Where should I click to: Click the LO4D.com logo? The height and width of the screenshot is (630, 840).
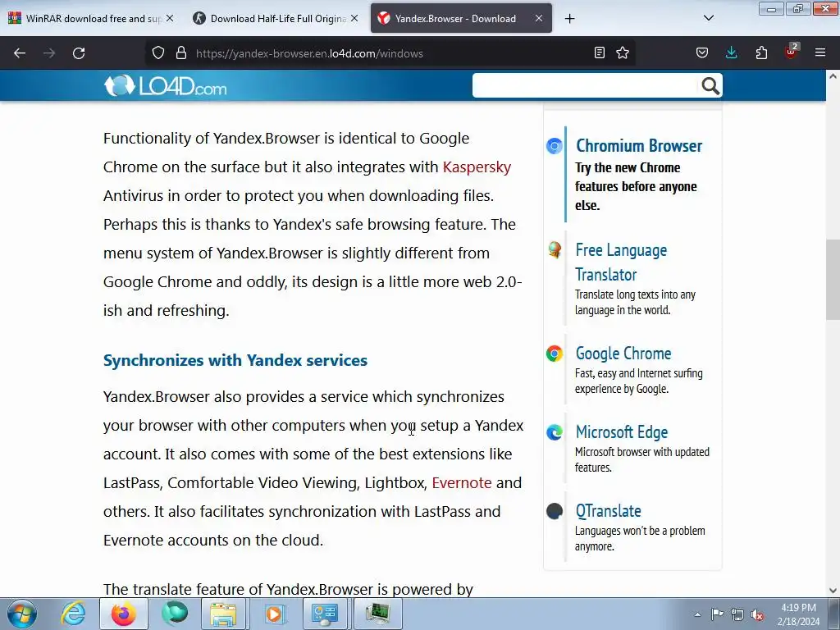click(x=165, y=85)
